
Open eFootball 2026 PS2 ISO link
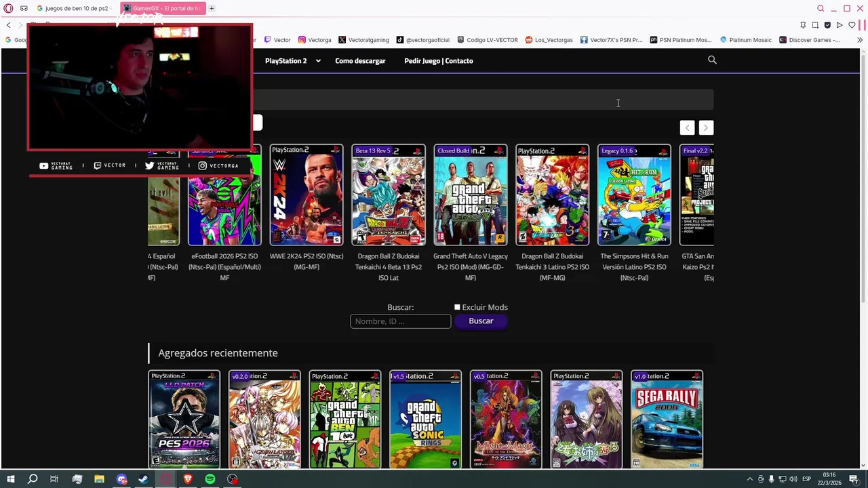tap(224, 267)
